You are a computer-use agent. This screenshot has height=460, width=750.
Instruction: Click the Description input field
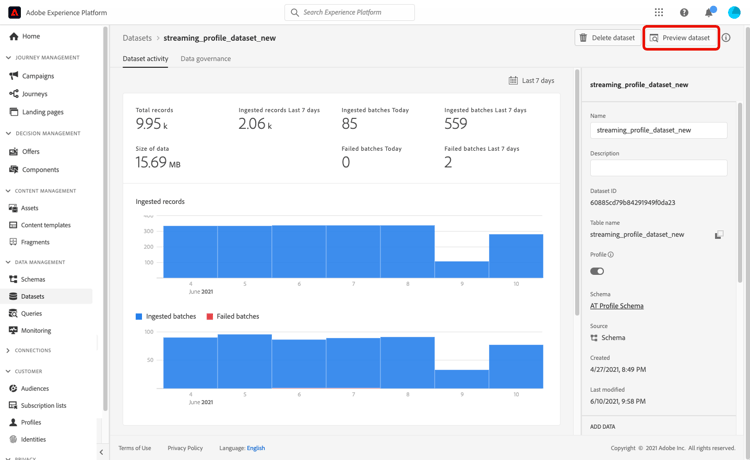(x=659, y=168)
